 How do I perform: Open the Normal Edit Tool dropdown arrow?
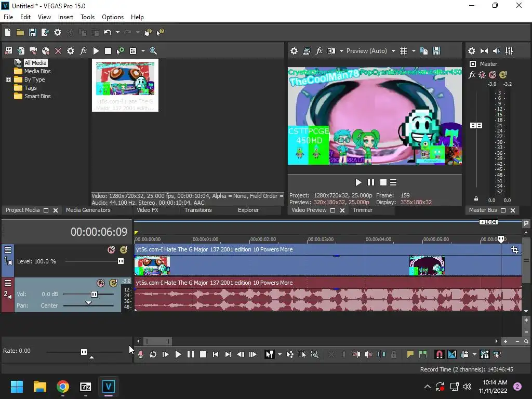pos(280,354)
